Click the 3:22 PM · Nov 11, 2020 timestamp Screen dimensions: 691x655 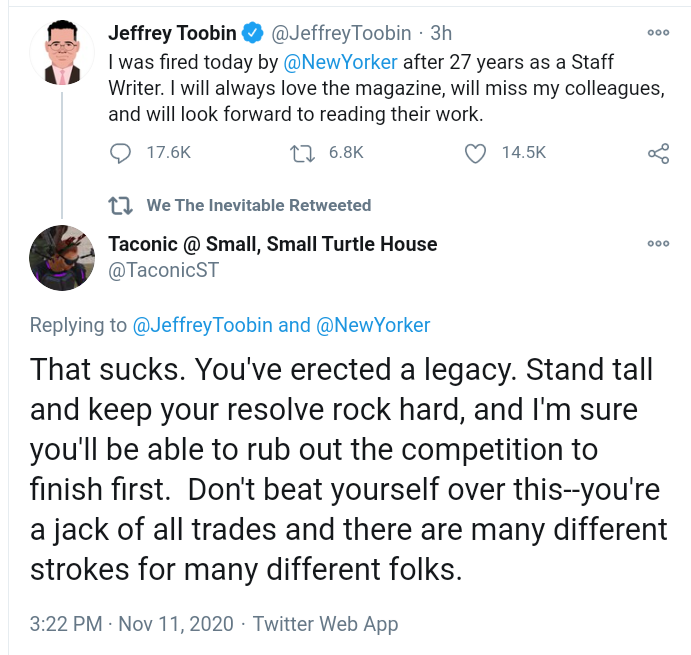131,624
